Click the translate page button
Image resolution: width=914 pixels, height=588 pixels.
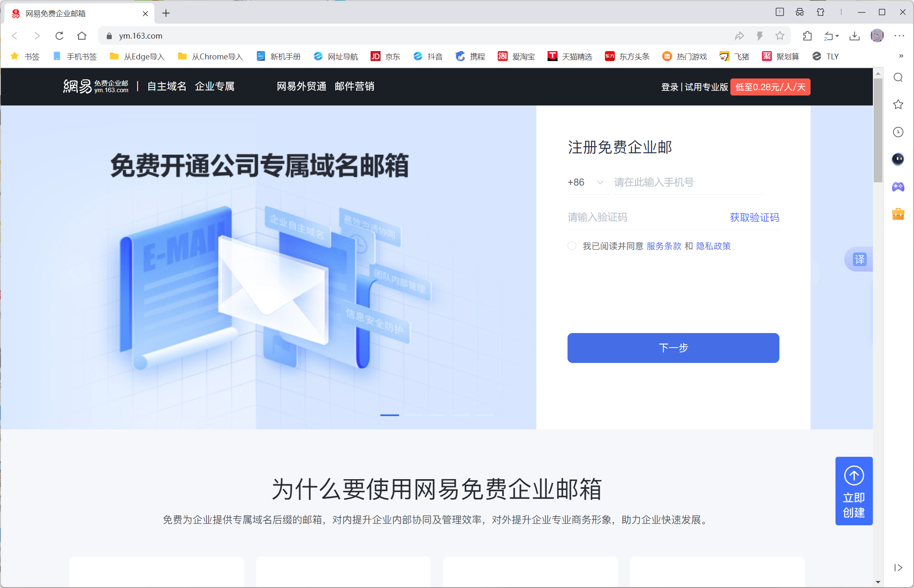(x=859, y=260)
